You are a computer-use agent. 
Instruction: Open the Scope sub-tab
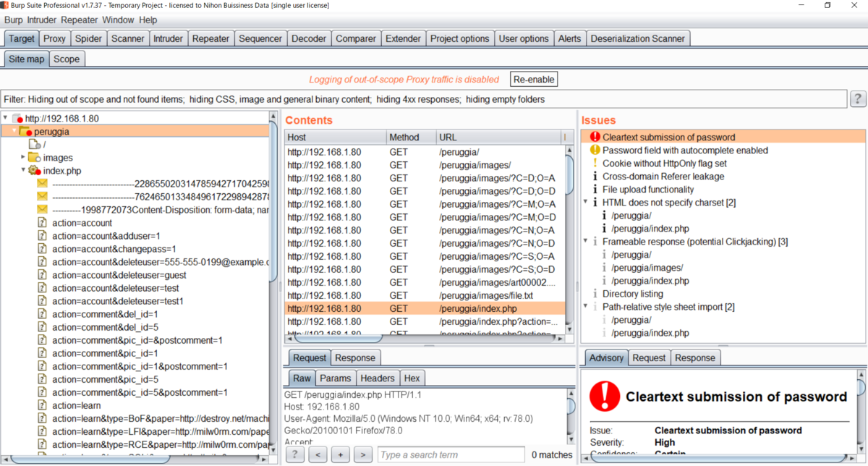[x=67, y=59]
